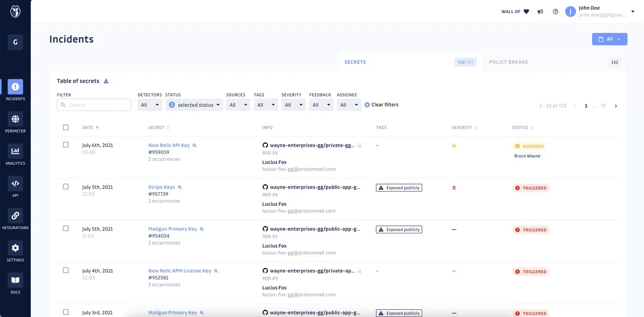Open the help question mark icon
This screenshot has height=317, width=644.
[556, 12]
